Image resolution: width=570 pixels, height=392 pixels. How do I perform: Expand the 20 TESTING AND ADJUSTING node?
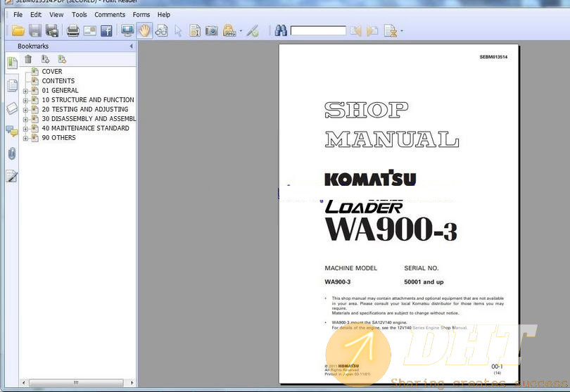click(25, 110)
